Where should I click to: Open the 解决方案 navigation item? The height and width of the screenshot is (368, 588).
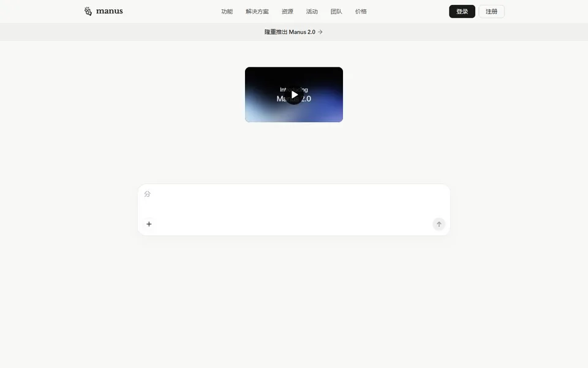tap(257, 12)
